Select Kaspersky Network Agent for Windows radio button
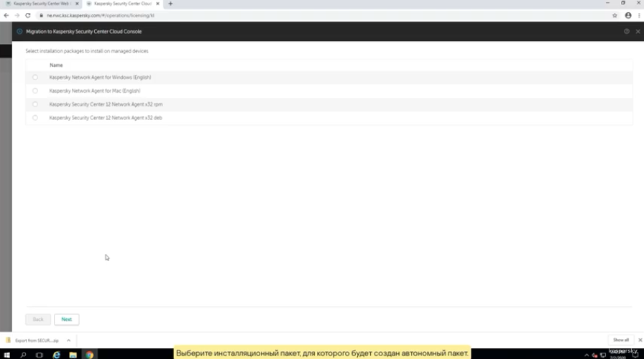 click(x=35, y=77)
